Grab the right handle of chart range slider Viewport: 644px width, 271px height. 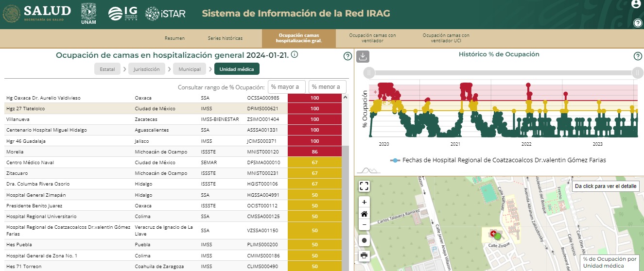tap(637, 73)
